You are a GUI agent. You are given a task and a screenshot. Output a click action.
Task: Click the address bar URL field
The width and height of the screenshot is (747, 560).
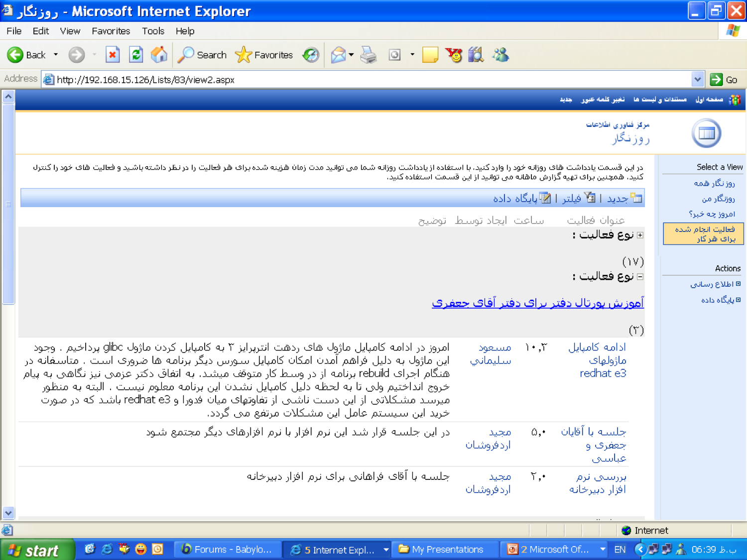pos(368,80)
